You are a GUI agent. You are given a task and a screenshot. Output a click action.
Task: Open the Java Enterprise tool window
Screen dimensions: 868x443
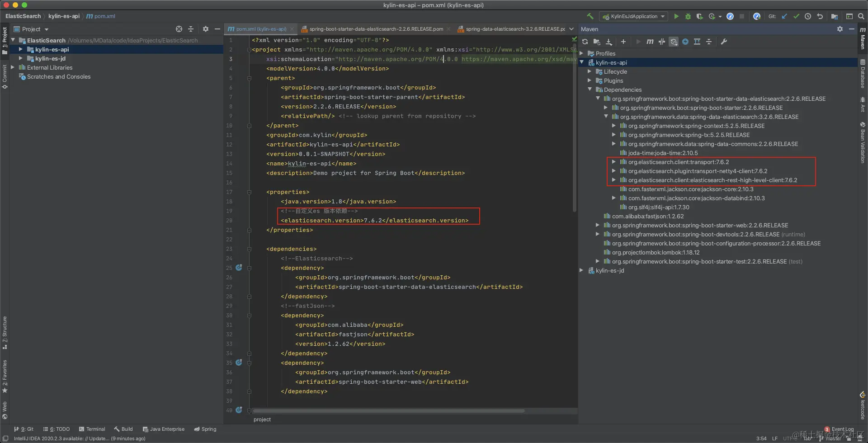click(164, 429)
